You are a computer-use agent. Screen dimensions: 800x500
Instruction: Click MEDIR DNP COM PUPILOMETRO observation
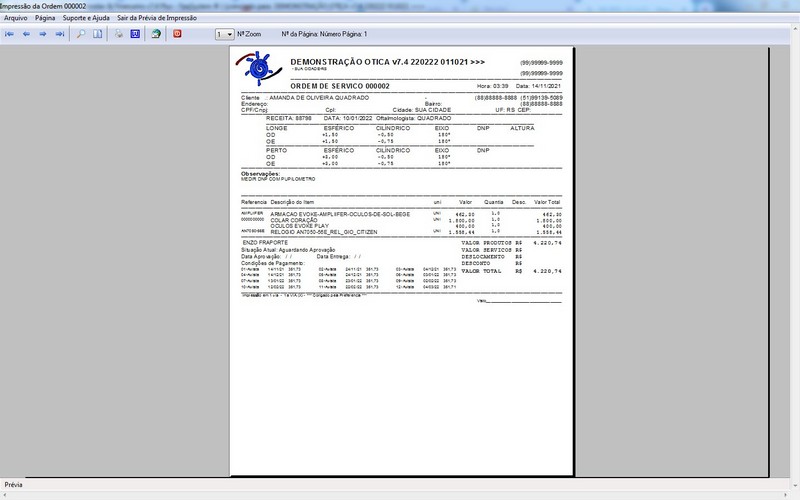(278, 180)
